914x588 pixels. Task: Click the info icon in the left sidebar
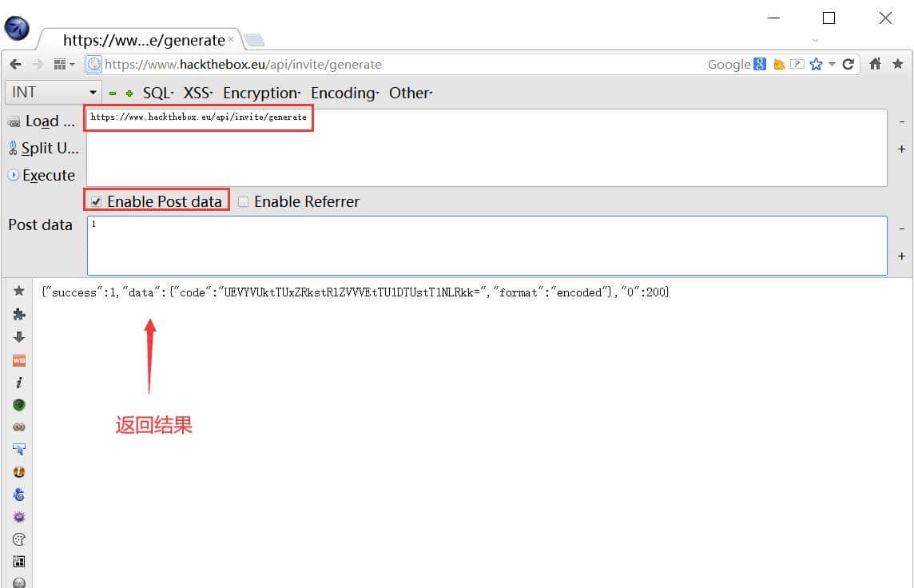[18, 382]
